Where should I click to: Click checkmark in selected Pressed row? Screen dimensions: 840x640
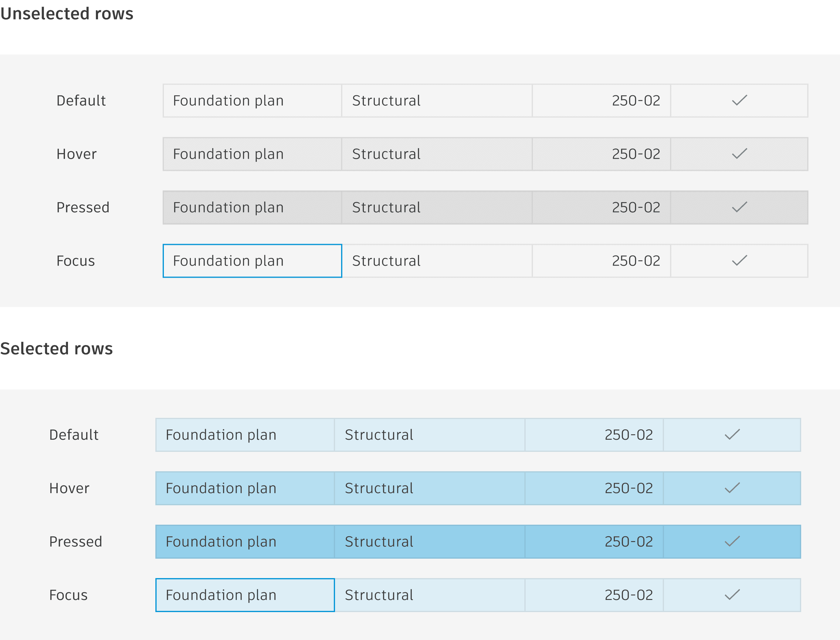[x=732, y=541]
